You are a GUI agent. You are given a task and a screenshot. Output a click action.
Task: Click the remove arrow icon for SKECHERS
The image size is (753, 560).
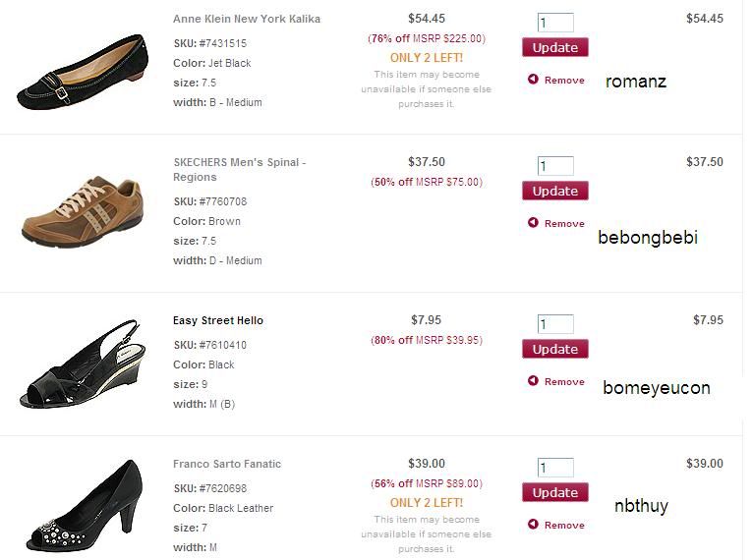(533, 224)
